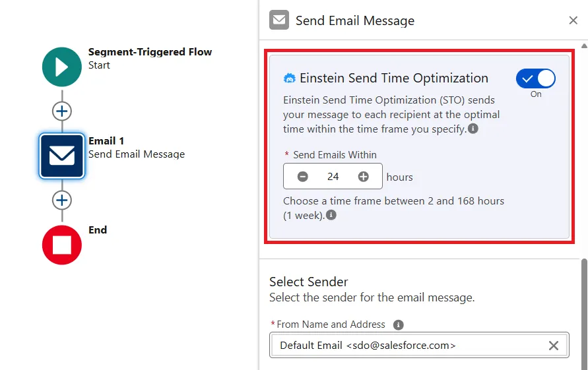Add element between Email 1 and End
Image resolution: width=588 pixels, height=370 pixels.
point(61,200)
